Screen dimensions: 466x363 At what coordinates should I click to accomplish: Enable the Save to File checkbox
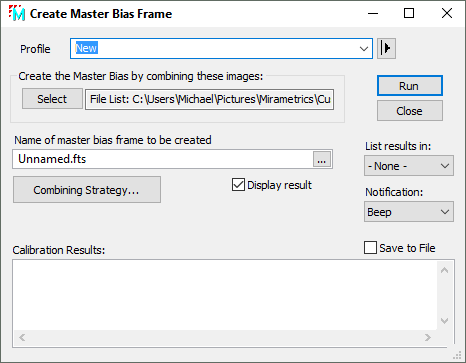[x=370, y=248]
